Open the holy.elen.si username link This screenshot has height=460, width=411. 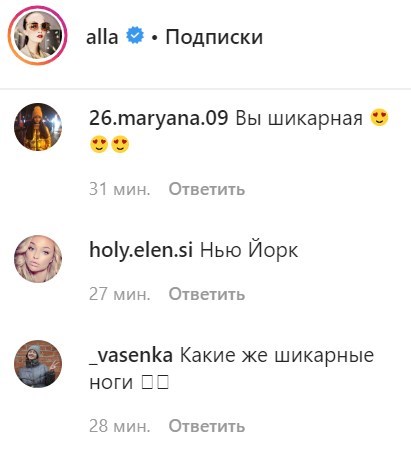[141, 250]
